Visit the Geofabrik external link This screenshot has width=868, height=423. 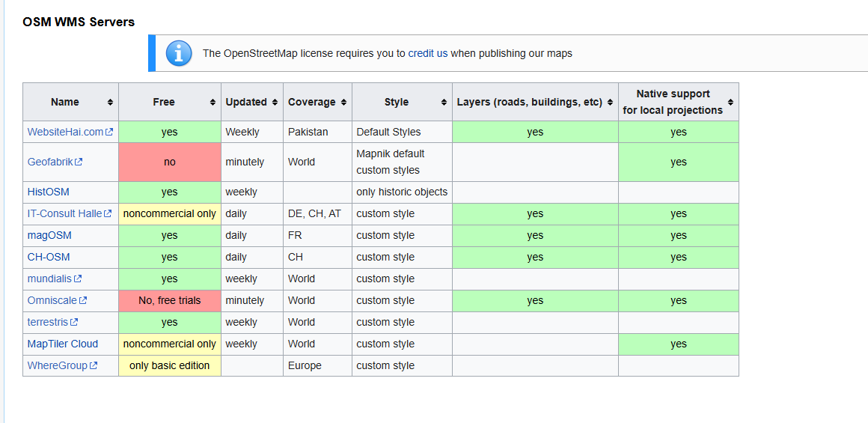point(50,162)
